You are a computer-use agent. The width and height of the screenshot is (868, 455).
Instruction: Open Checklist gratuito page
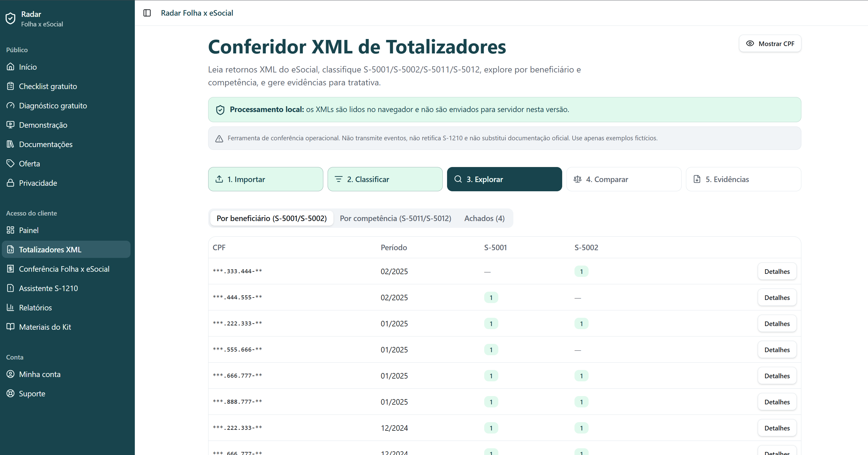[x=66, y=86]
